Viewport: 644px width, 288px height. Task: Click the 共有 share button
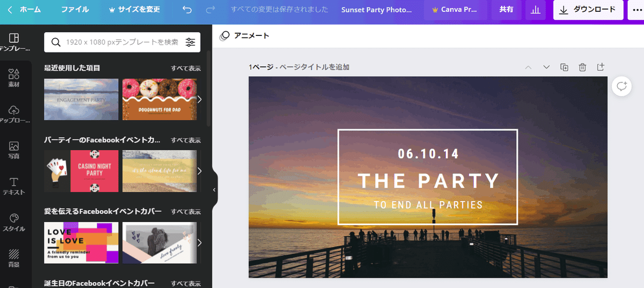(506, 10)
